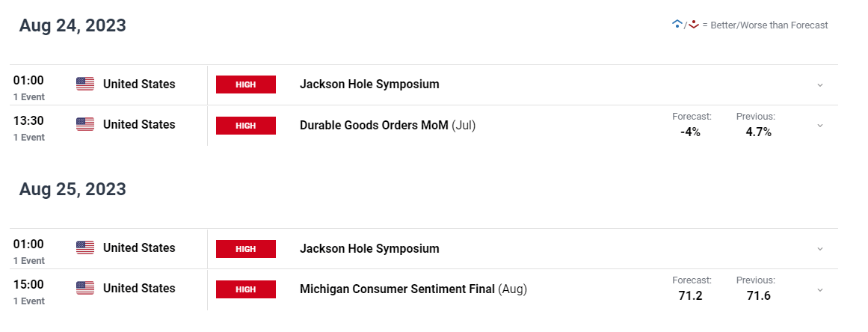Click the US flag in the Michigan Sentiment row
Viewport: 868px width, 332px height.
click(x=85, y=289)
